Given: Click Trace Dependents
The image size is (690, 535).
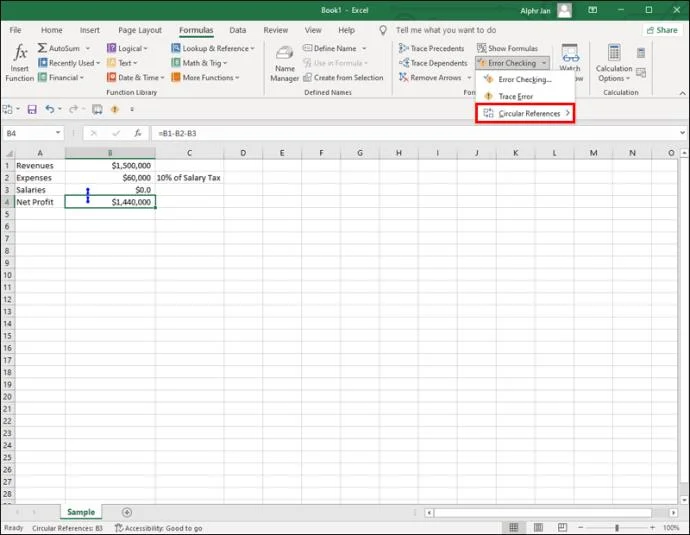Looking at the screenshot, I should pos(433,63).
